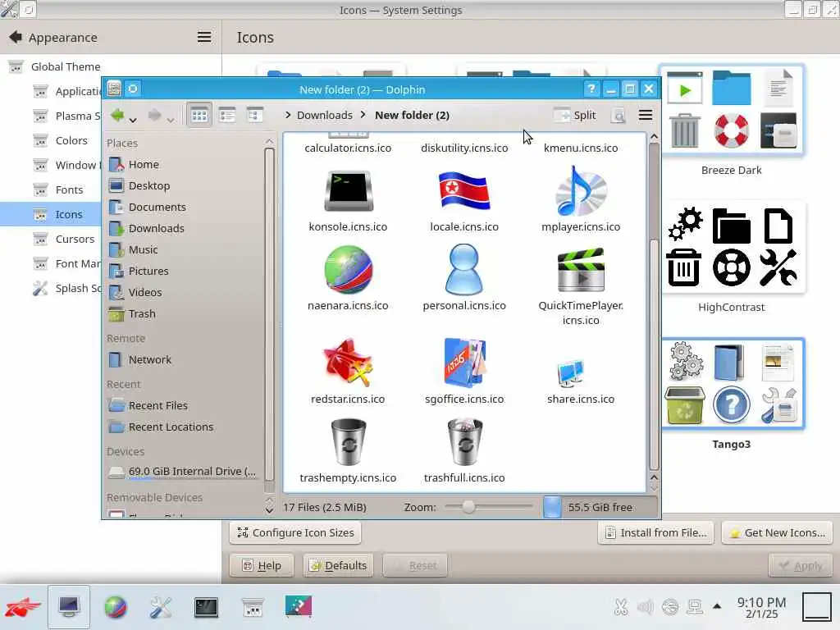Click scissors clipboard icon in system tray
The width and height of the screenshot is (840, 630).
click(x=621, y=607)
